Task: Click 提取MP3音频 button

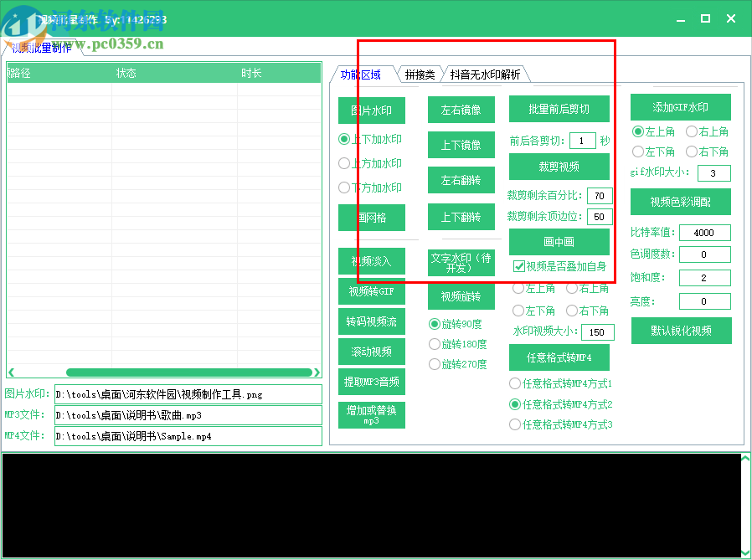Action: [371, 382]
